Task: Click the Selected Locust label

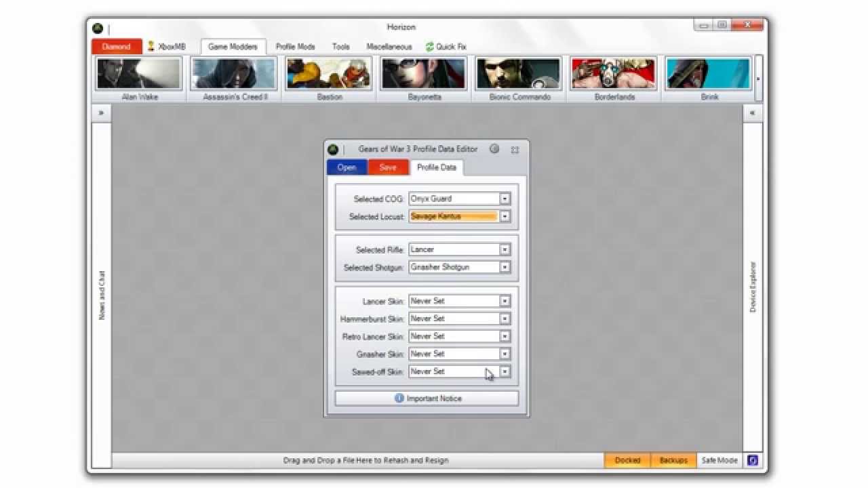Action: (376, 217)
